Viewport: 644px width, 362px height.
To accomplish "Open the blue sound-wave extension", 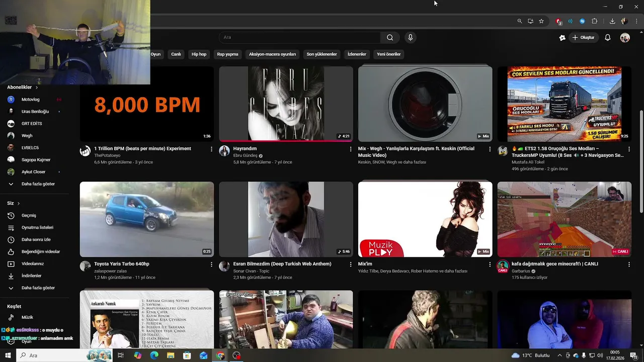I will [570, 21].
